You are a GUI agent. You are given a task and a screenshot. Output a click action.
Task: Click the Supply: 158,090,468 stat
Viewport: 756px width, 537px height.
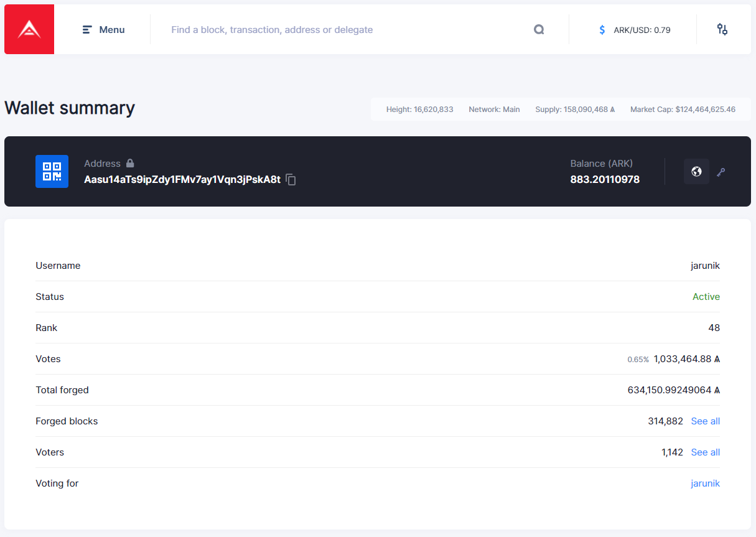click(x=575, y=110)
